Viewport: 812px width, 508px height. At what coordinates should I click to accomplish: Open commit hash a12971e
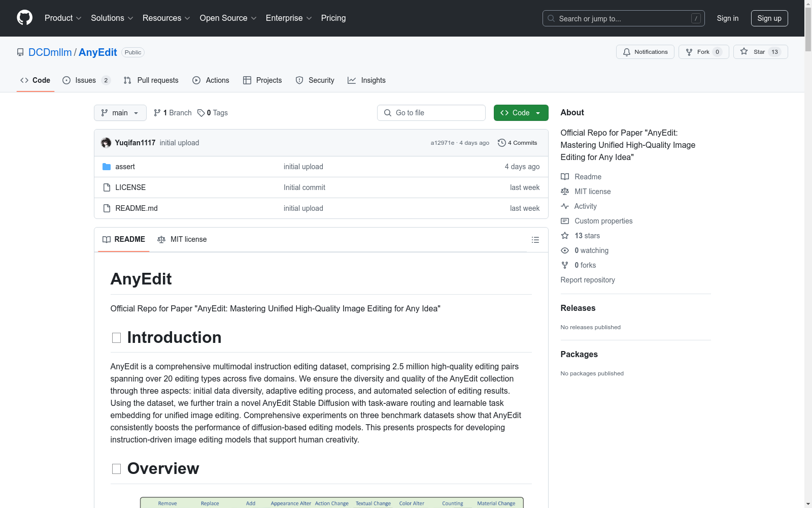(x=443, y=143)
